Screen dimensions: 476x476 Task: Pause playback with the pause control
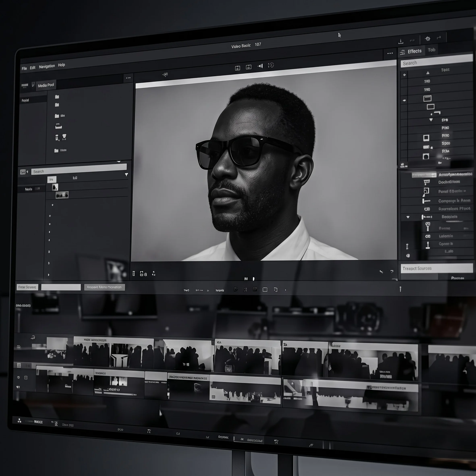coord(246,279)
